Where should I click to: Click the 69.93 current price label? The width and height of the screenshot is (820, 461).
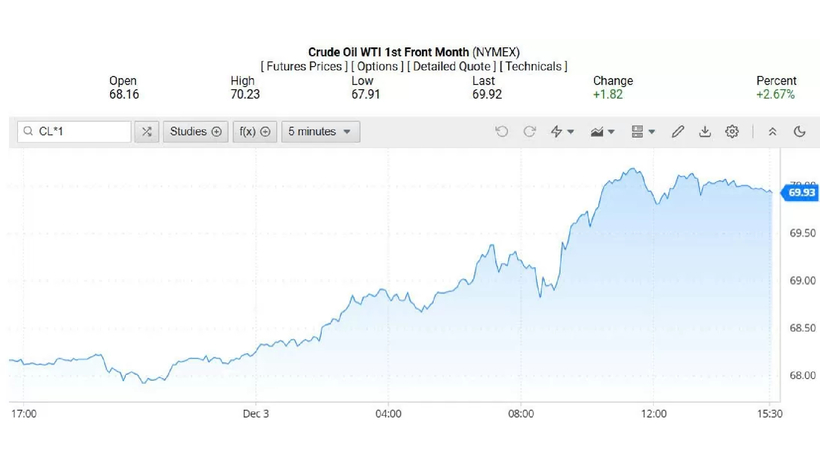tap(802, 192)
